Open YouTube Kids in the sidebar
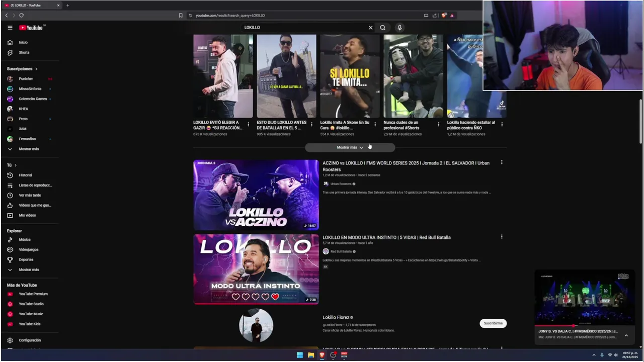 pos(30,324)
